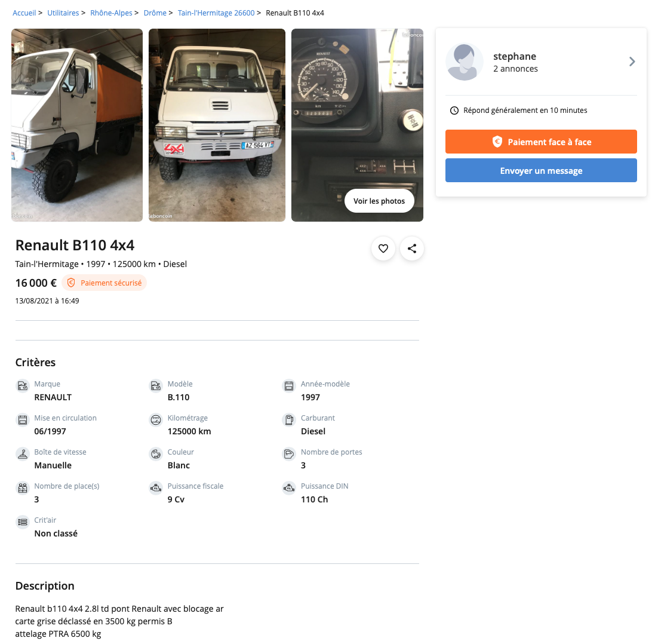Screen dimensions: 655x644
Task: Click the Boîte de vitesse gear icon
Action: [23, 454]
